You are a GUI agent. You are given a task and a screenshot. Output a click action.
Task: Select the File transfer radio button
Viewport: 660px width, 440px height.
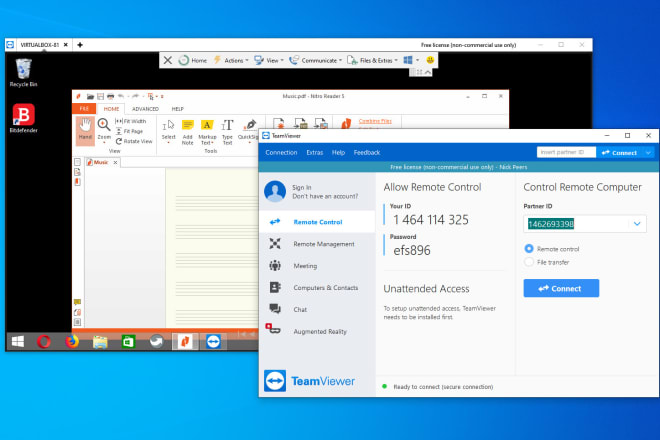[529, 262]
